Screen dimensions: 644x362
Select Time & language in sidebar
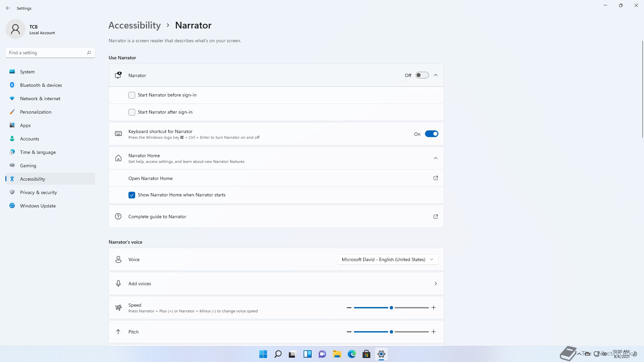tap(50, 152)
